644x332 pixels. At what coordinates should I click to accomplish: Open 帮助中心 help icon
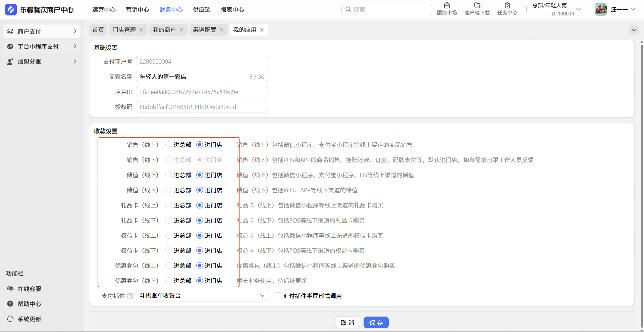10,304
